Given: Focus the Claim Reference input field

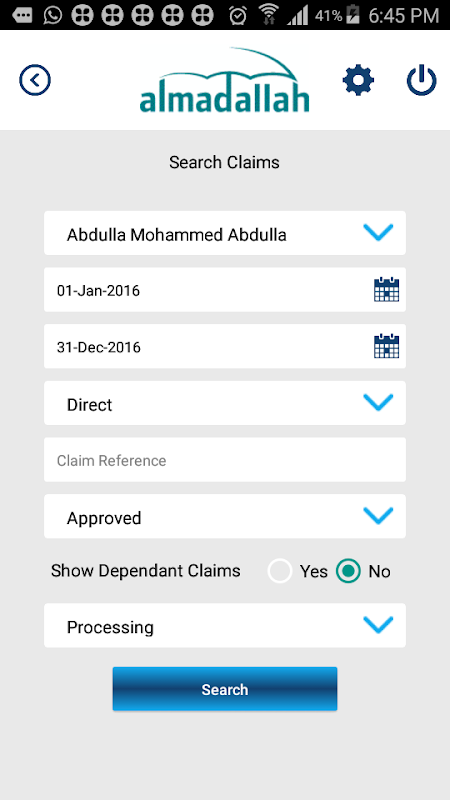Looking at the screenshot, I should 225,460.
